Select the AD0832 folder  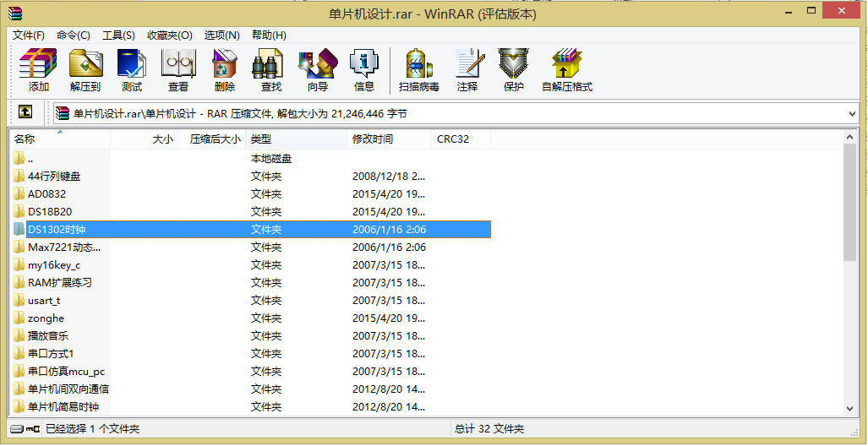tap(250, 194)
